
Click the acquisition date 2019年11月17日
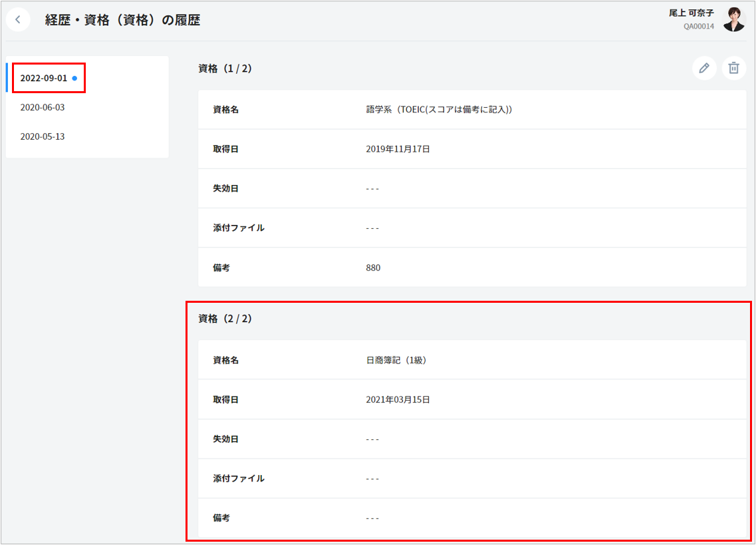pos(398,149)
